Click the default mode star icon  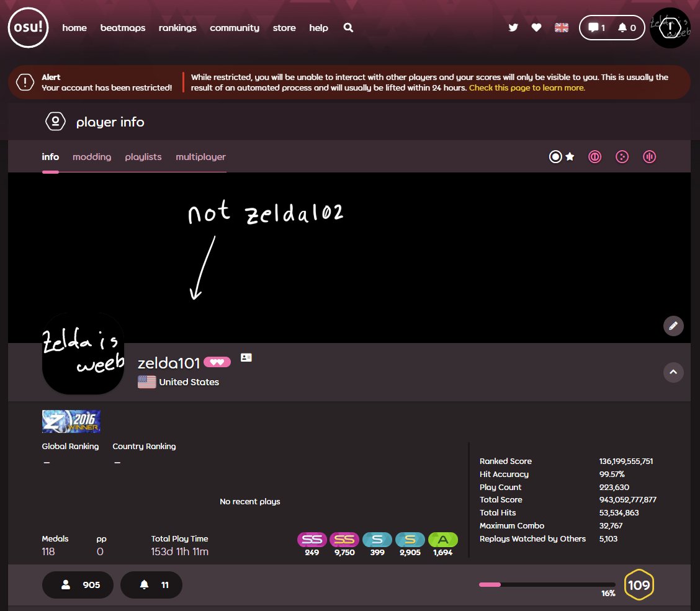570,157
